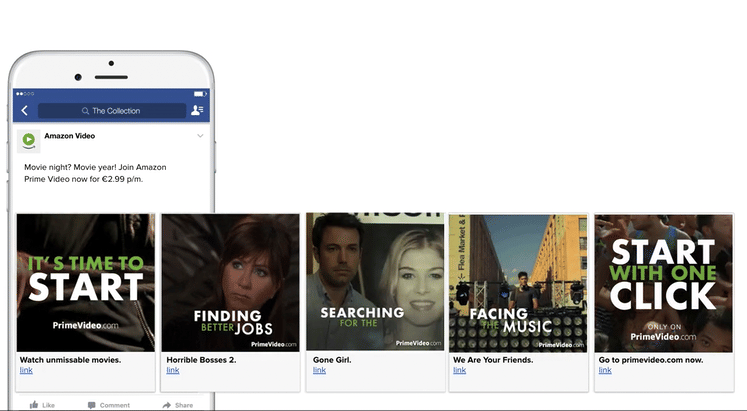Follow link under 'Go to primevideo.com now.'
This screenshot has width=747, height=411.
(605, 370)
